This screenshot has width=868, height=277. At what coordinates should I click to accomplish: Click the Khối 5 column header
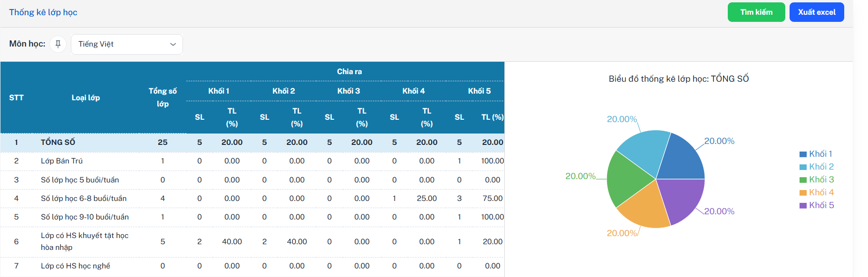pyautogui.click(x=479, y=91)
